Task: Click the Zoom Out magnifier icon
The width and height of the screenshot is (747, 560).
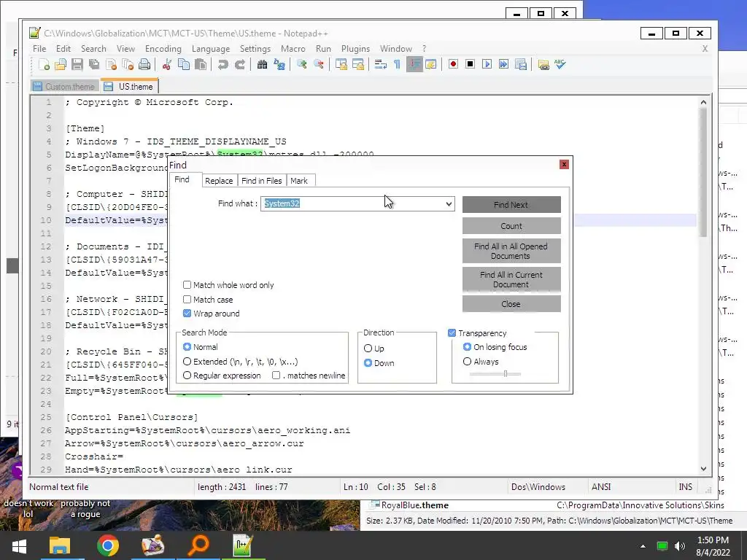Action: [319, 64]
